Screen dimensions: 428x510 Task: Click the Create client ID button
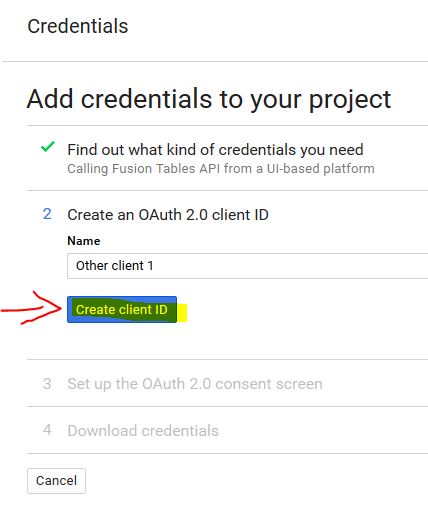tap(122, 309)
